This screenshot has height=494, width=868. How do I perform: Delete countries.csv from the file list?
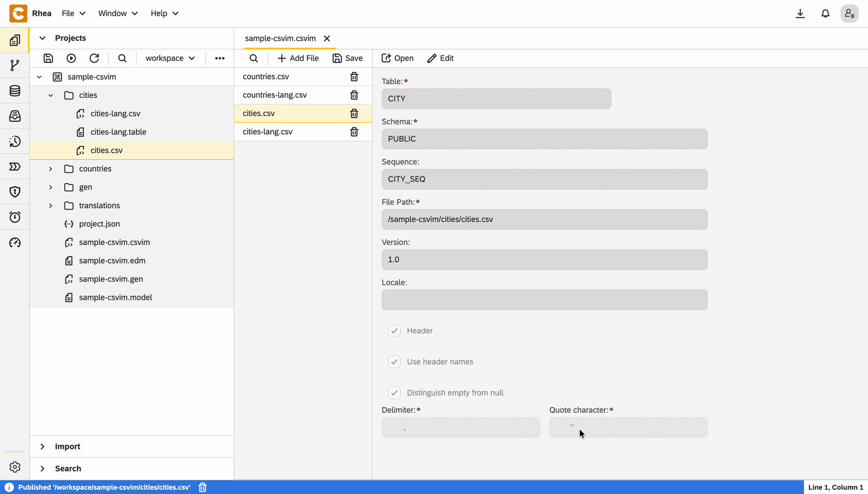click(354, 76)
